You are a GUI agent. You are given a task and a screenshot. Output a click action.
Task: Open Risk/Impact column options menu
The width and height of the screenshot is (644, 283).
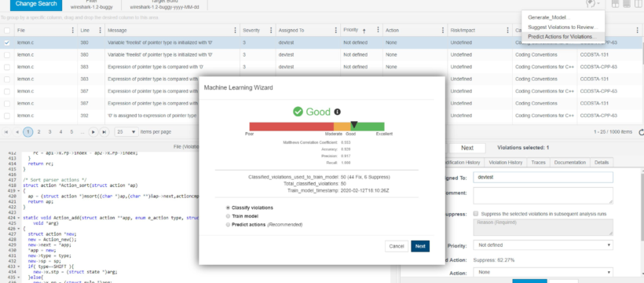[507, 30]
